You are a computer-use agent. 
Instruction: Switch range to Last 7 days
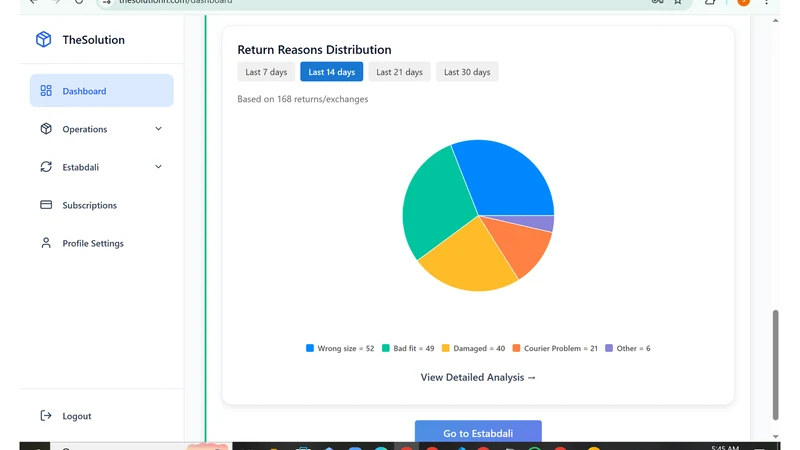pos(266,72)
